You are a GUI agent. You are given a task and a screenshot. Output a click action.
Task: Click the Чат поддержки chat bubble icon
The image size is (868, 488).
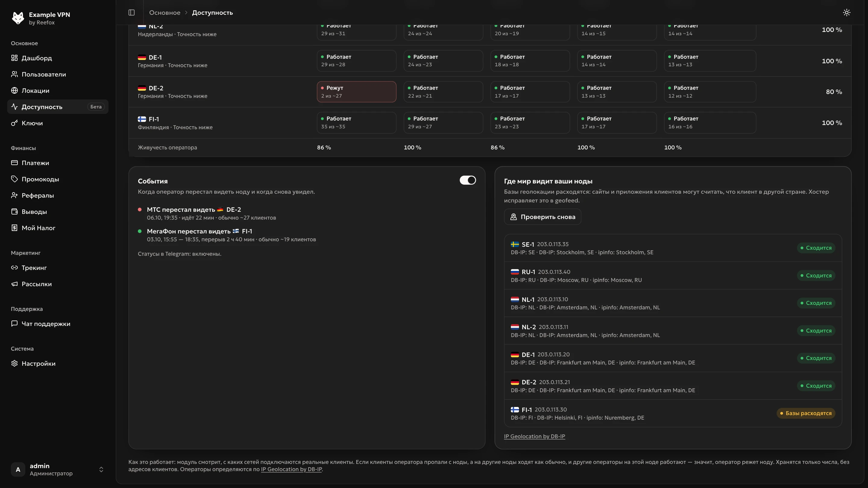(x=14, y=324)
